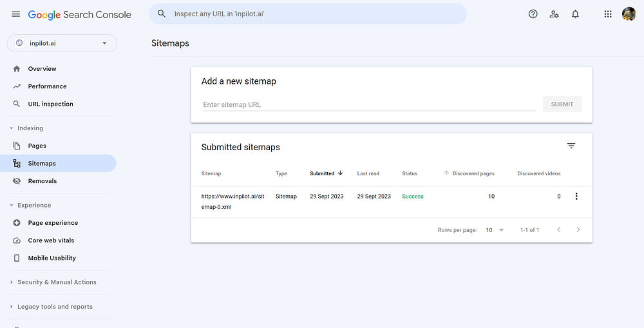Open the Google apps grid
This screenshot has height=328, width=644.
click(x=608, y=14)
